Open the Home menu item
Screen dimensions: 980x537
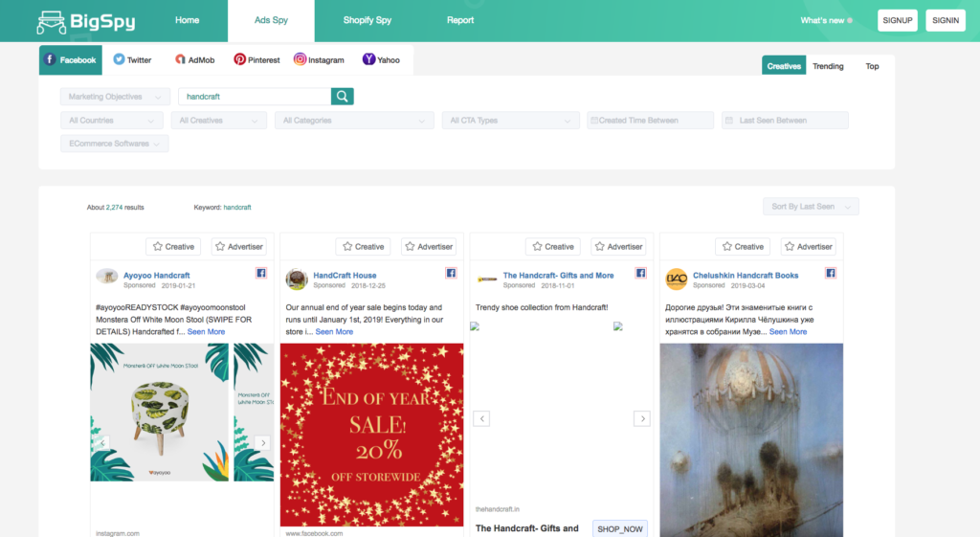coord(187,20)
